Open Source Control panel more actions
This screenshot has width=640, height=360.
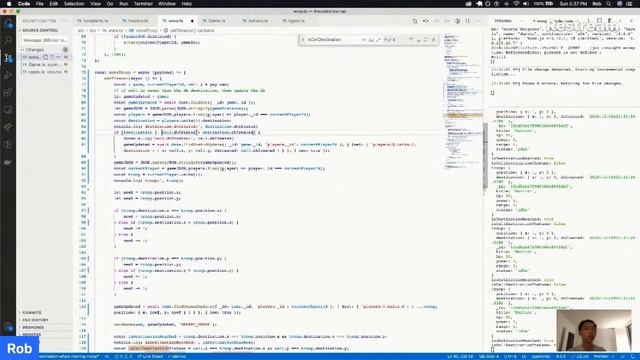(64, 20)
